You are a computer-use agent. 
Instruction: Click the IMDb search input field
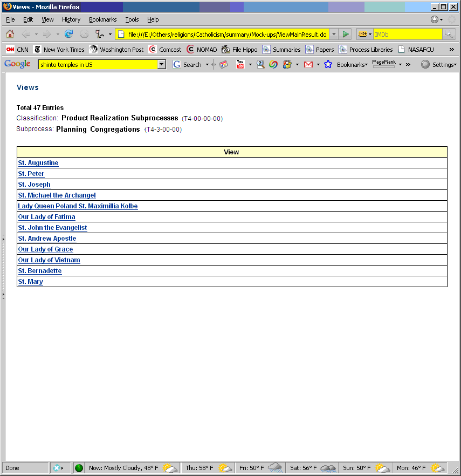click(408, 35)
